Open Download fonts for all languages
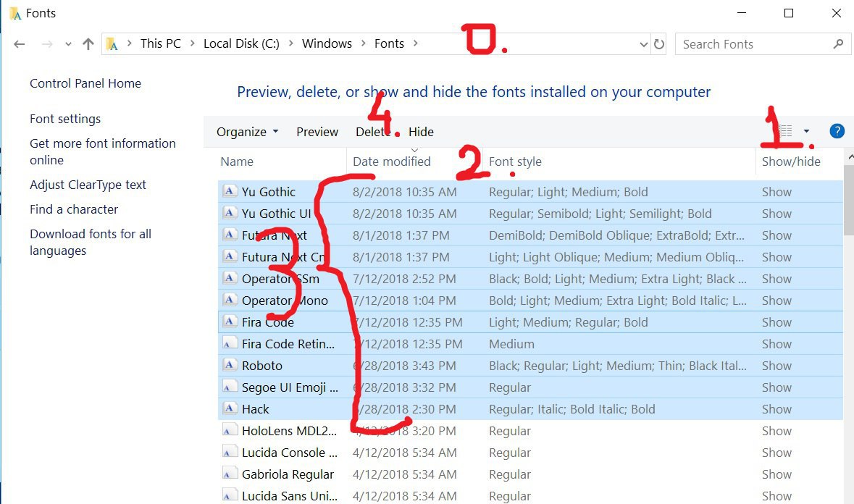 (x=91, y=242)
